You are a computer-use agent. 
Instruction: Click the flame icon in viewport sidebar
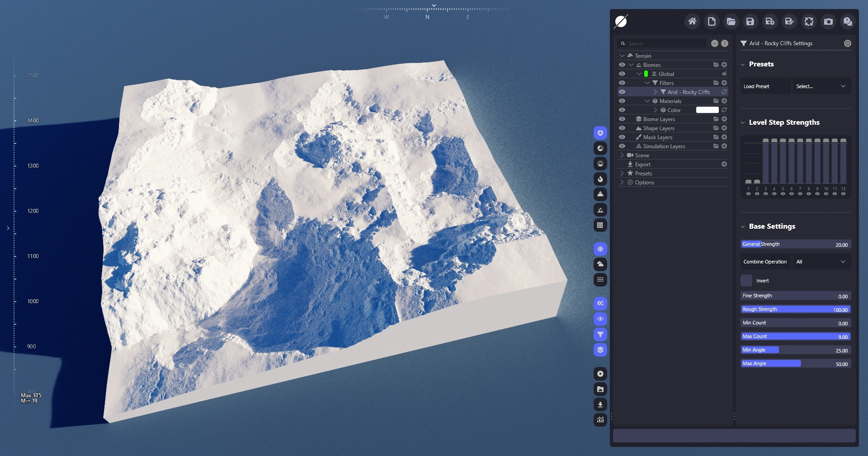600,179
